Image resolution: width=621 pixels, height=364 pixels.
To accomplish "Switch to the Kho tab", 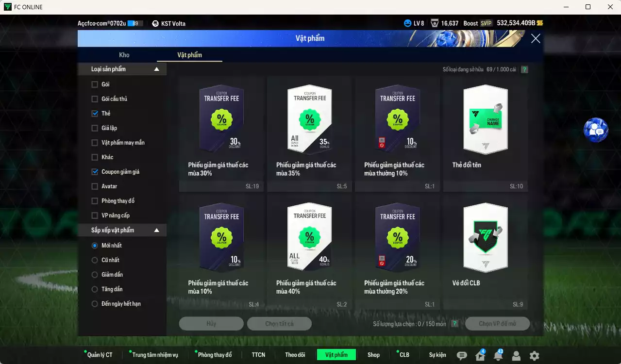I will (x=124, y=55).
